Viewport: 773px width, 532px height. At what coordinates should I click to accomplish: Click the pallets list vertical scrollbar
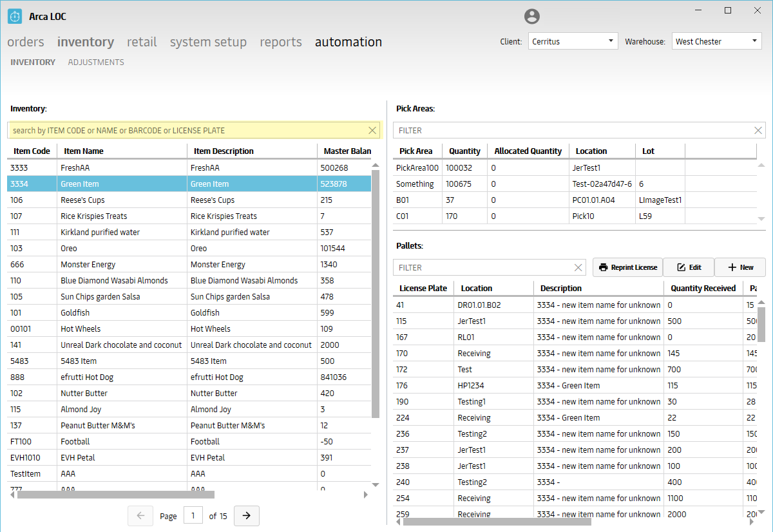tap(761, 324)
